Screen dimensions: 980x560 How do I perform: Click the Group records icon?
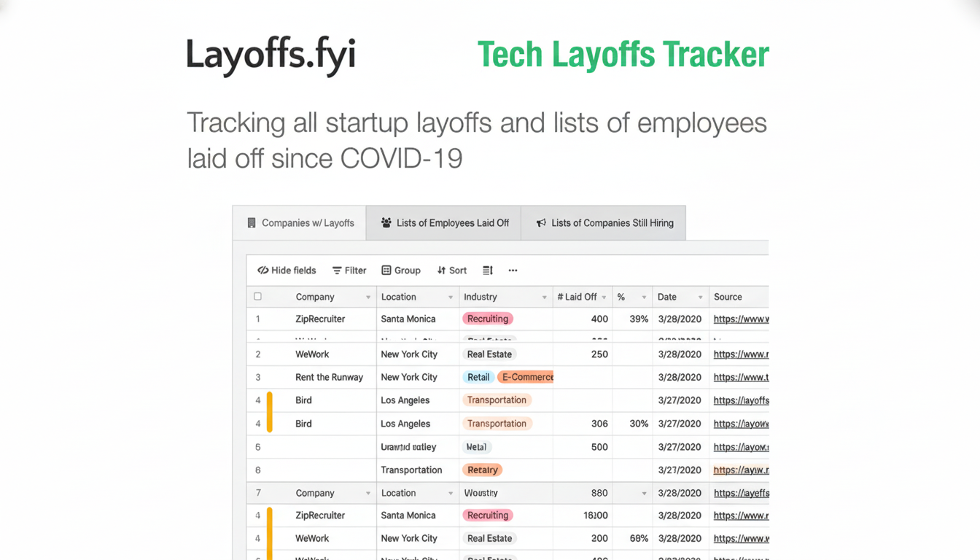[386, 271]
